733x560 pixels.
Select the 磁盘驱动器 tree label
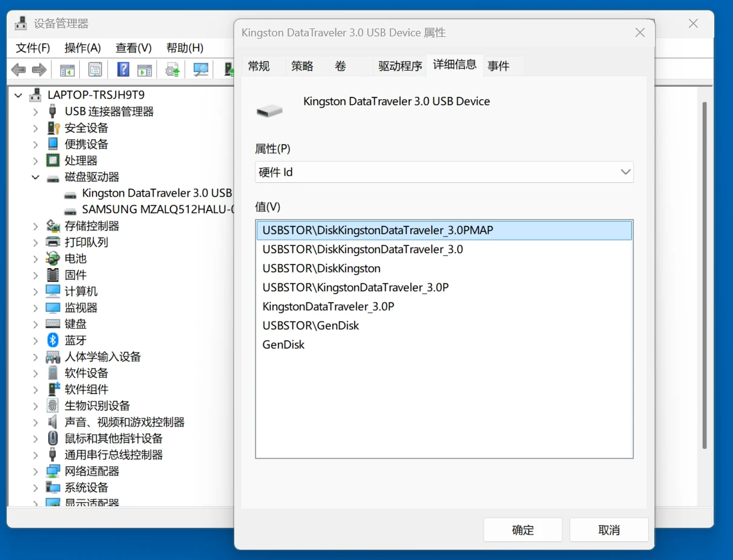(92, 177)
